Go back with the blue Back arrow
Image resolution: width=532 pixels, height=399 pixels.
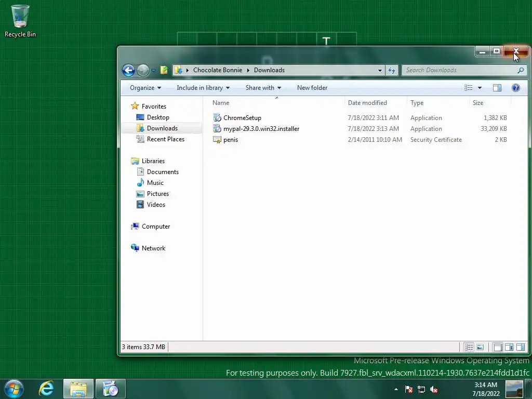click(x=129, y=70)
